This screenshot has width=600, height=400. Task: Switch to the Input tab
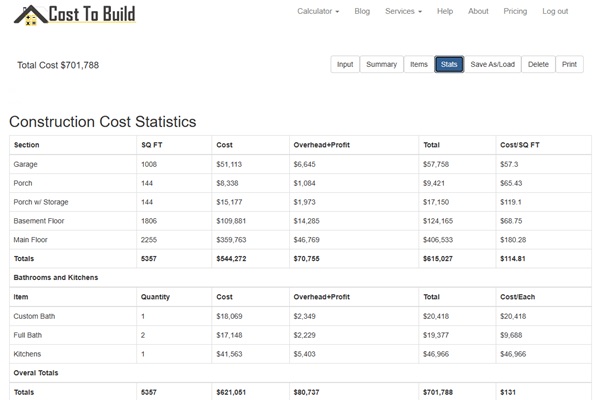pos(344,64)
